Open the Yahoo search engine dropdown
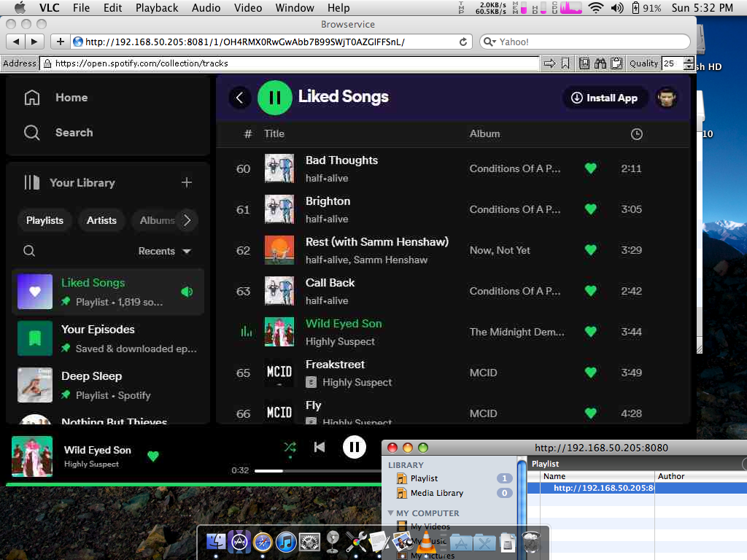 pyautogui.click(x=489, y=42)
